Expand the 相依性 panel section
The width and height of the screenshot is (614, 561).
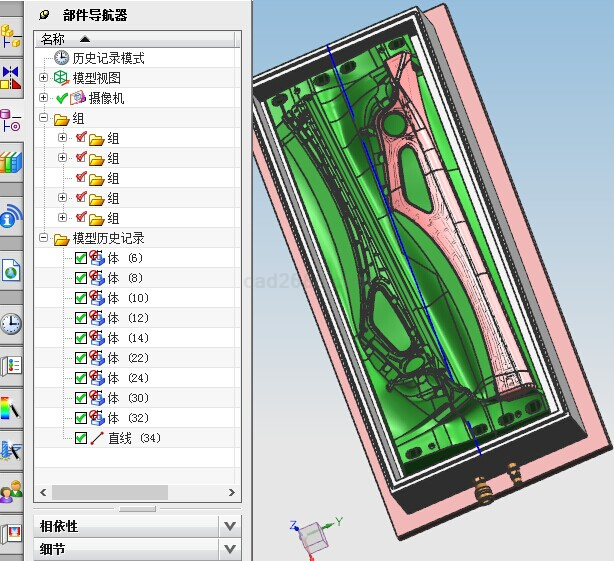[x=230, y=526]
